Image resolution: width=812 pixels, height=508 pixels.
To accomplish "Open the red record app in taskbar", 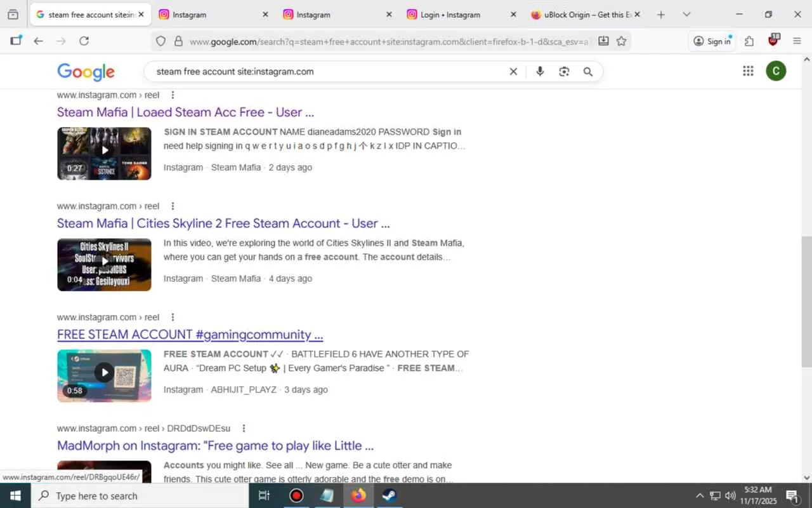I will pos(296,496).
